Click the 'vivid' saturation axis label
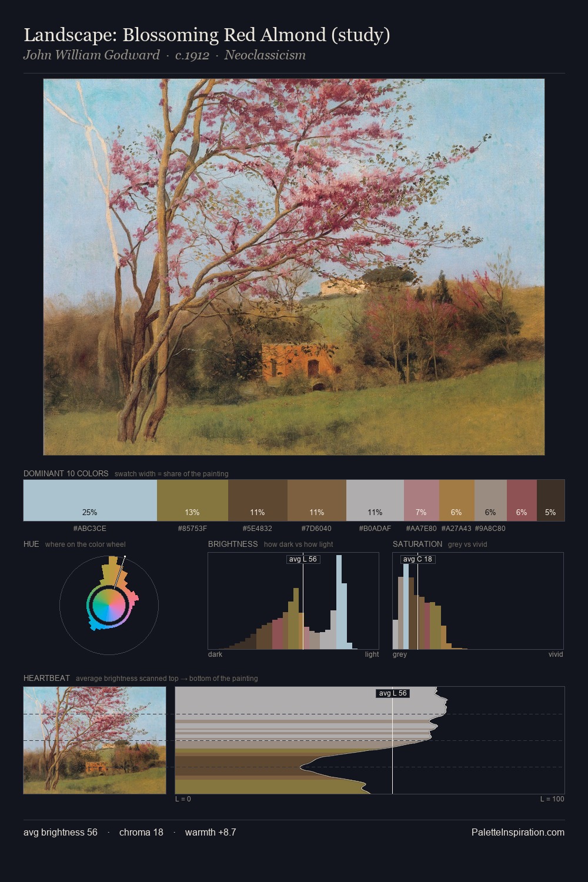 556,654
